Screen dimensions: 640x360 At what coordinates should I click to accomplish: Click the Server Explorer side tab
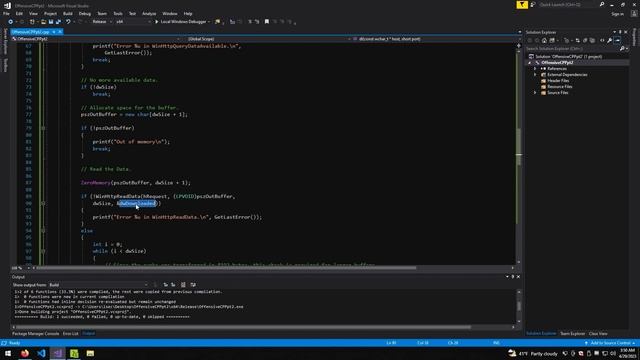point(5,41)
